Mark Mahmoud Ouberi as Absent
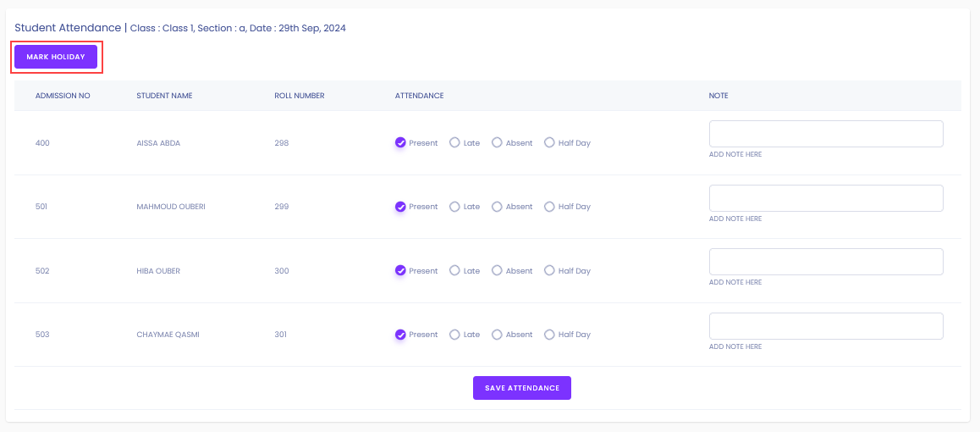 497,207
